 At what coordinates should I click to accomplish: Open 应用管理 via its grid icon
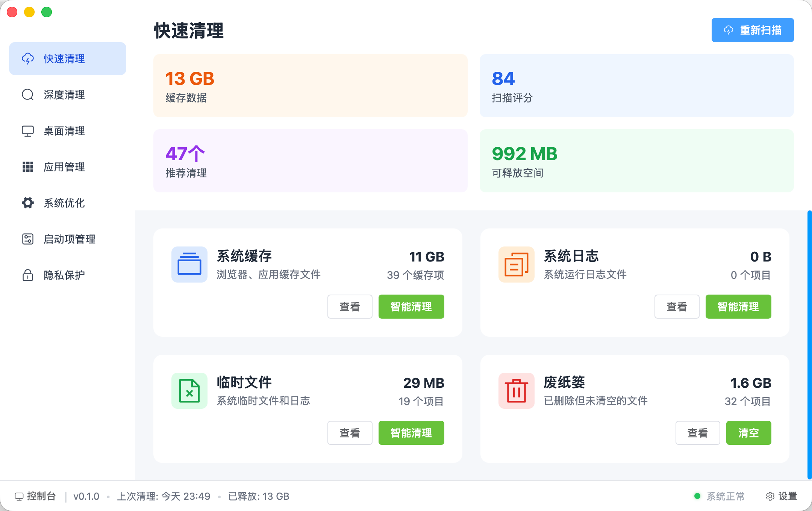coord(28,167)
